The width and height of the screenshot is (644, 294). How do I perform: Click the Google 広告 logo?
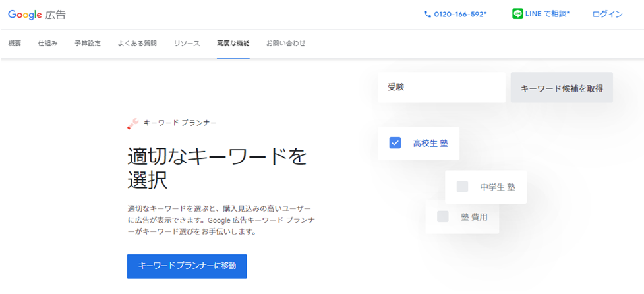coord(36,15)
